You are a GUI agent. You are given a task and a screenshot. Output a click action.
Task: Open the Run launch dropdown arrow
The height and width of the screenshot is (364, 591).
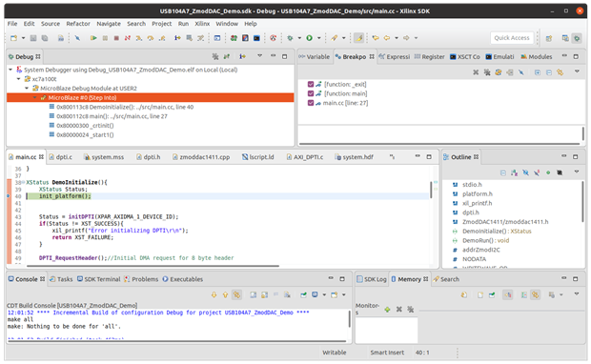(x=319, y=38)
